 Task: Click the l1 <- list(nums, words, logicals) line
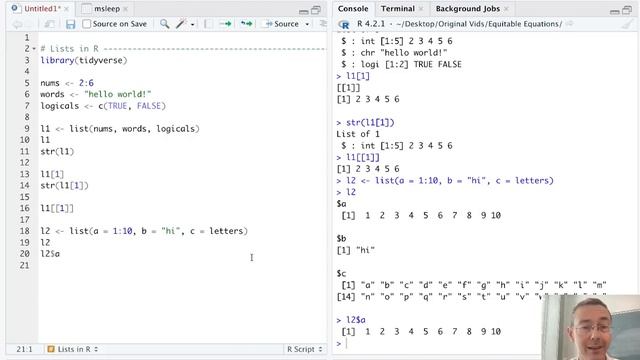pos(120,129)
